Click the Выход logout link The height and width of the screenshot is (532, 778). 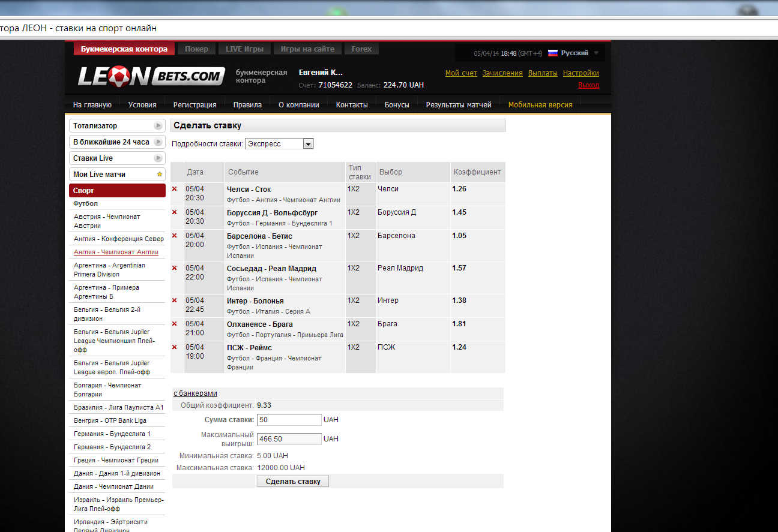[x=588, y=85]
